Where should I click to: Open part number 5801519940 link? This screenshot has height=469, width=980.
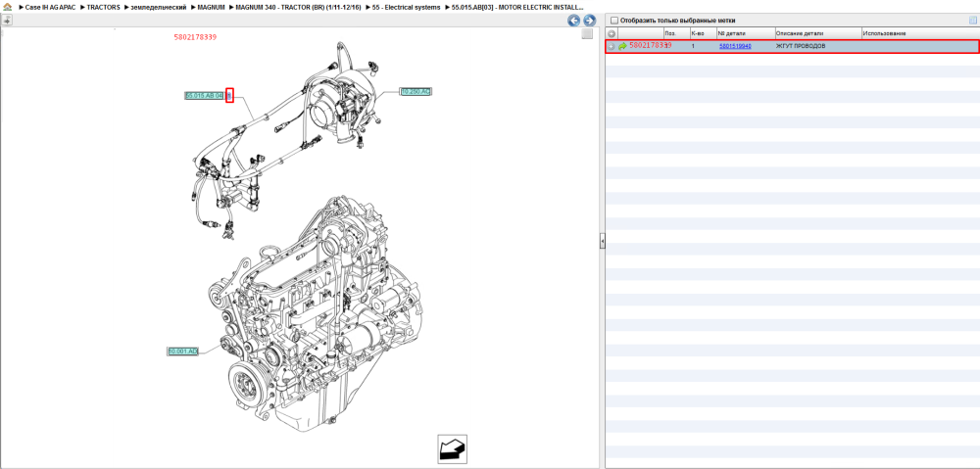tap(735, 46)
